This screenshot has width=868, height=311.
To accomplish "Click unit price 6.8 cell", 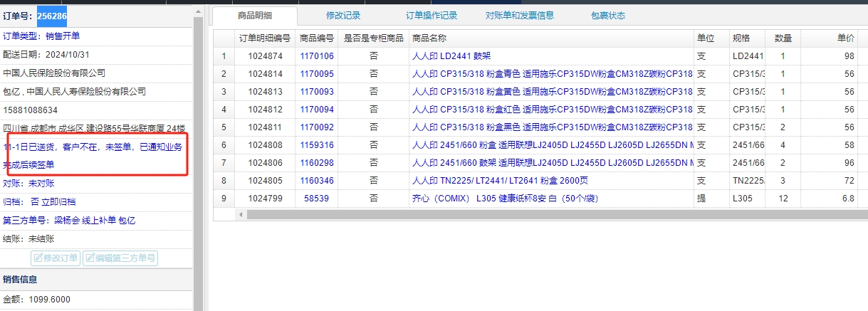I will tap(830, 199).
